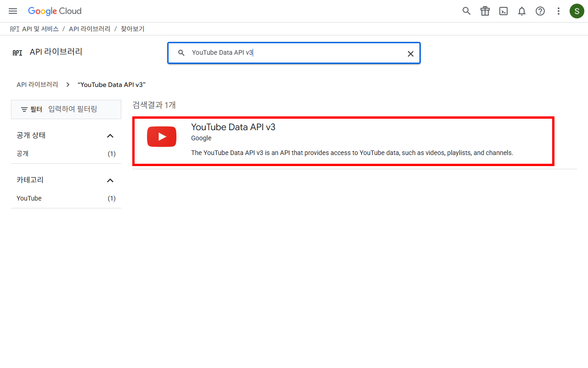This screenshot has width=588, height=368.
Task: Click the 공개 상태 section label
Action: (x=31, y=136)
